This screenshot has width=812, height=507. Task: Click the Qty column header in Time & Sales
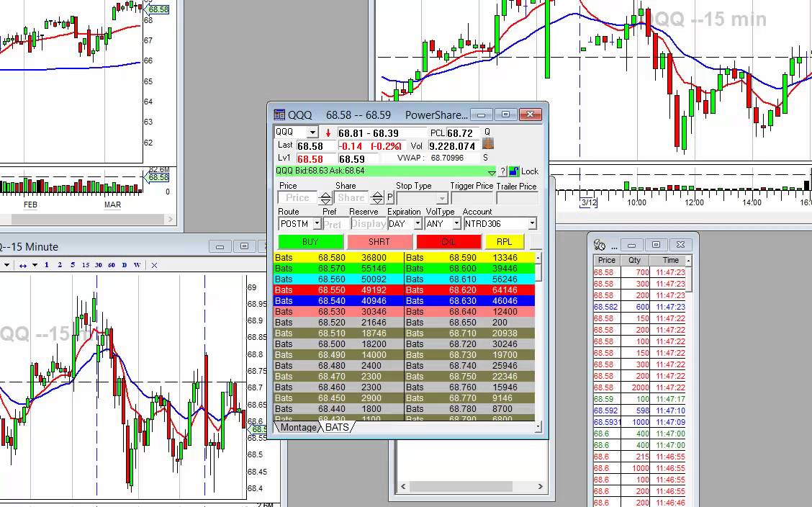click(x=634, y=261)
